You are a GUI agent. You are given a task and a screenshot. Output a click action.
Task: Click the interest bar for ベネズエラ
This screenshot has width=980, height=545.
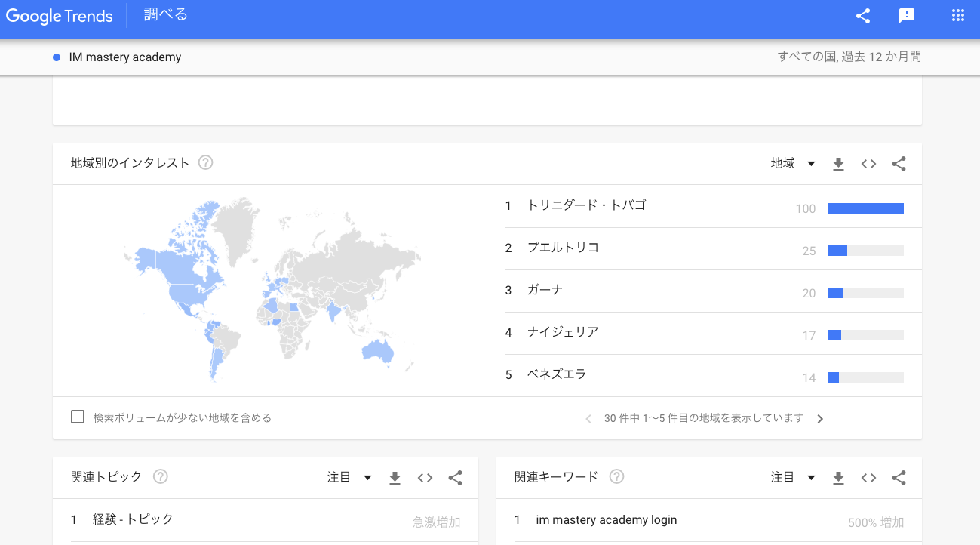tap(866, 377)
